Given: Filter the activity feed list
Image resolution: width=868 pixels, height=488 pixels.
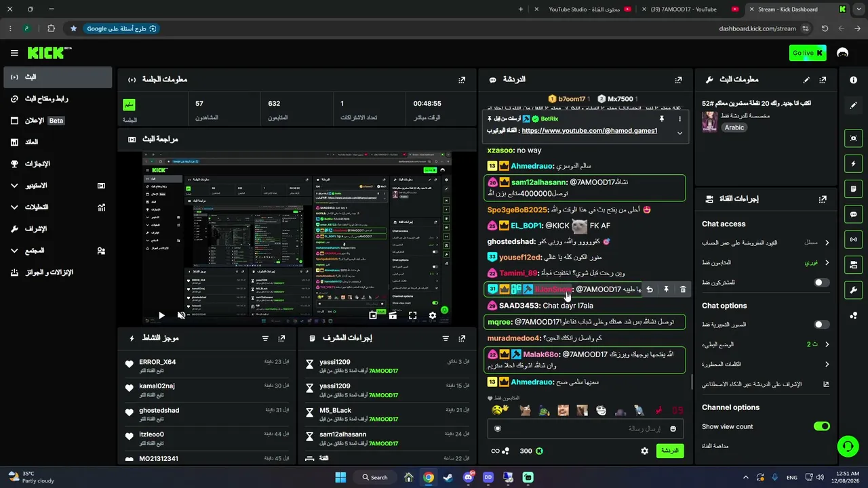Looking at the screenshot, I should [265, 338].
